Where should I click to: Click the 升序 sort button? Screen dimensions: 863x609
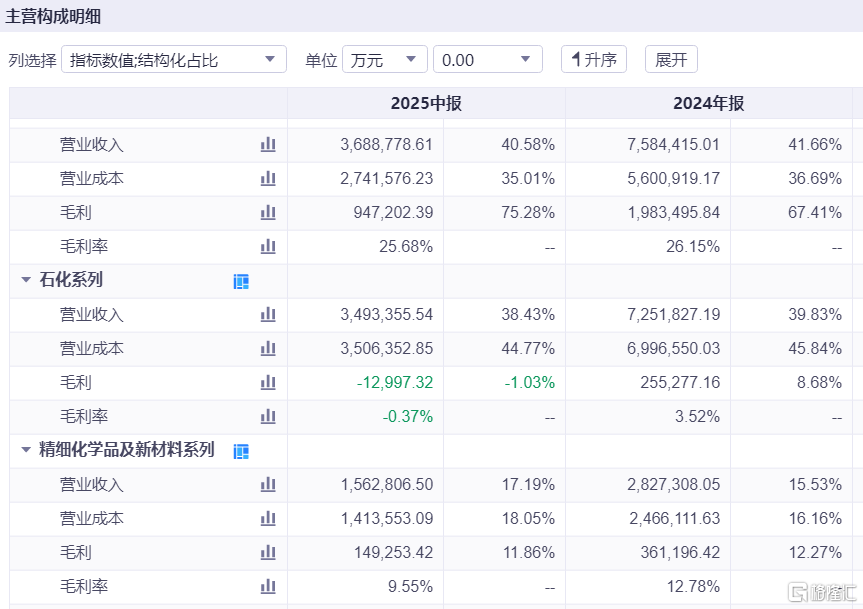(594, 60)
